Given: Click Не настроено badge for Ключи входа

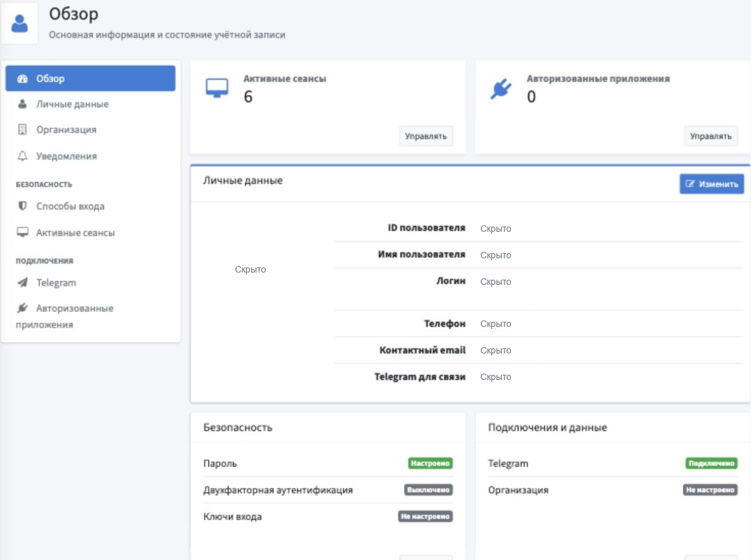Looking at the screenshot, I should coord(425,517).
